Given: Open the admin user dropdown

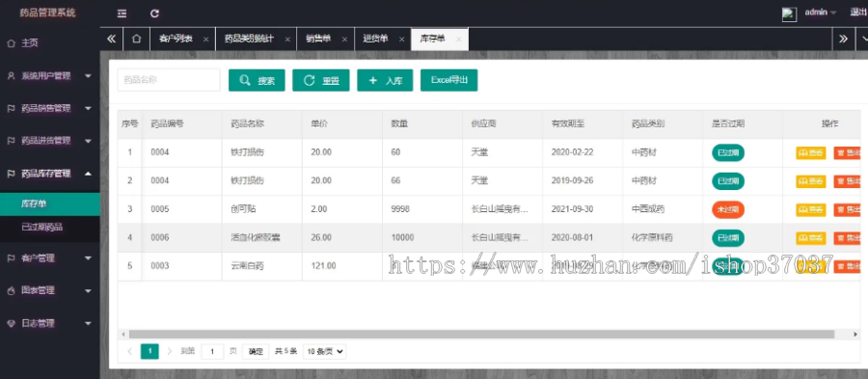Looking at the screenshot, I should 821,13.
